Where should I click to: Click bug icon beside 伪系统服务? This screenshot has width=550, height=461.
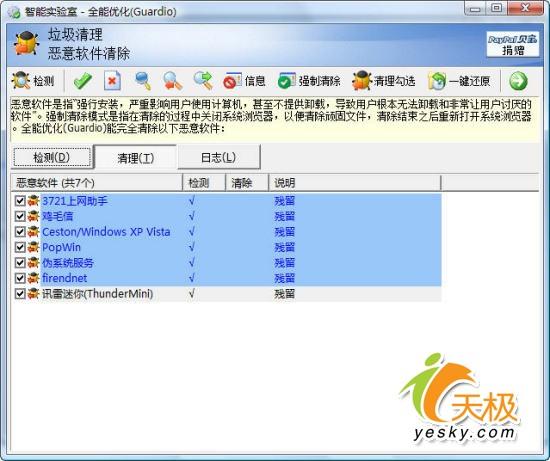[x=33, y=263]
